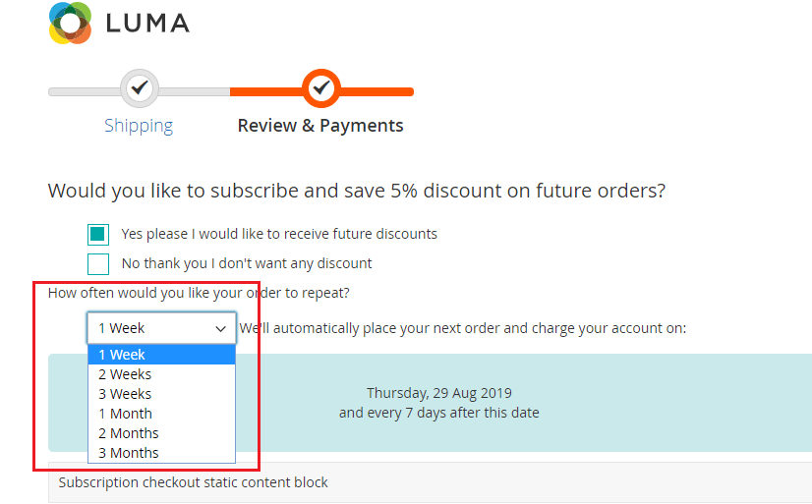Pick '3 Weeks' in the dropdown list

pos(161,394)
